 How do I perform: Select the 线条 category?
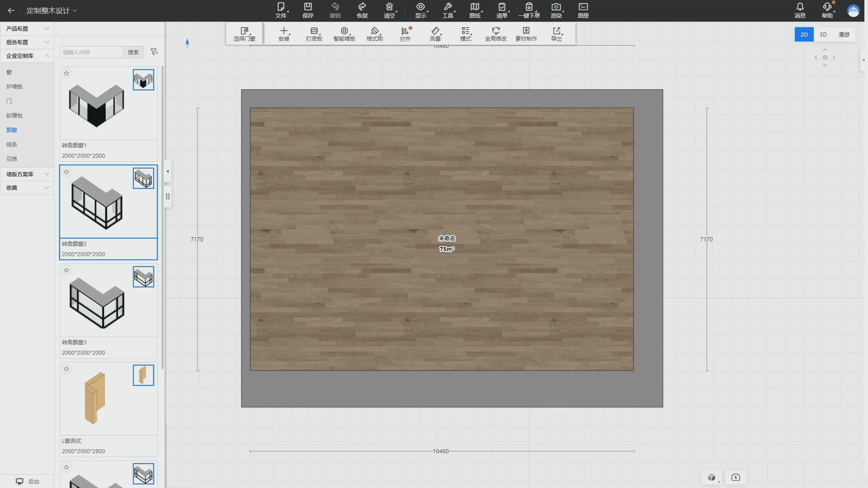[12, 145]
